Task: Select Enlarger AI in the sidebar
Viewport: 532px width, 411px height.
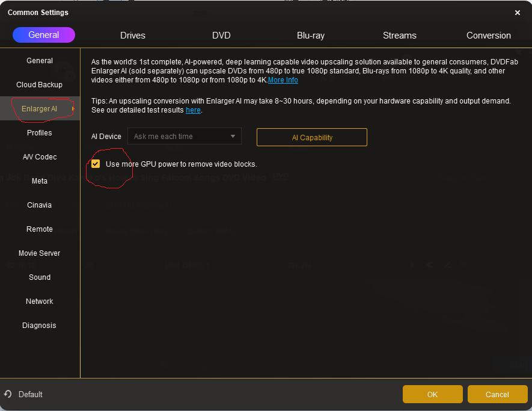Action: coord(40,109)
